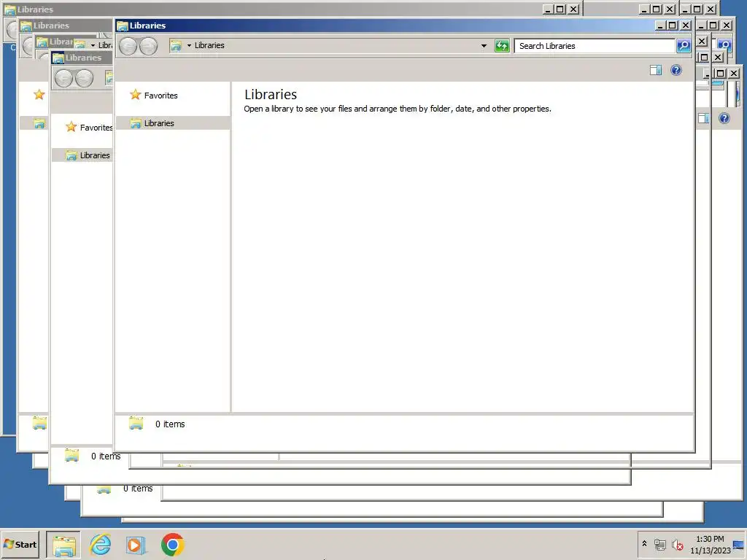Show hidden system tray icons
The height and width of the screenshot is (560, 747).
(644, 544)
